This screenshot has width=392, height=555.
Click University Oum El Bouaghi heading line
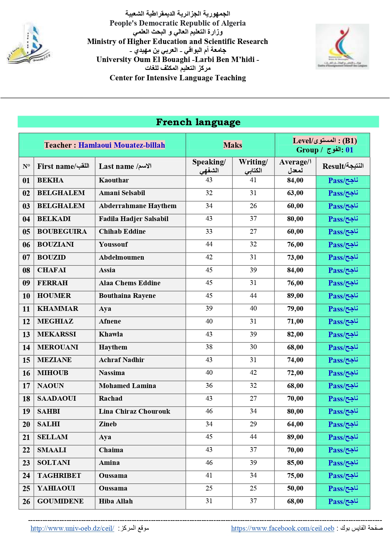pos(178,59)
